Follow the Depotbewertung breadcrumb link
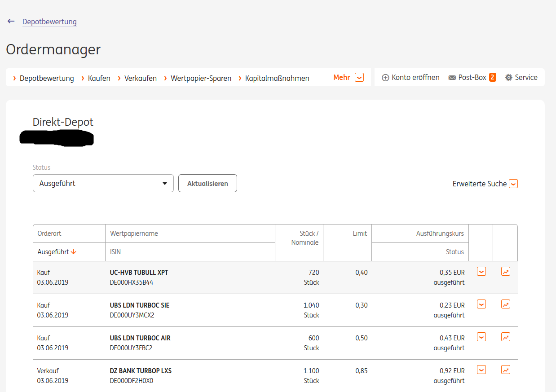 [x=49, y=22]
